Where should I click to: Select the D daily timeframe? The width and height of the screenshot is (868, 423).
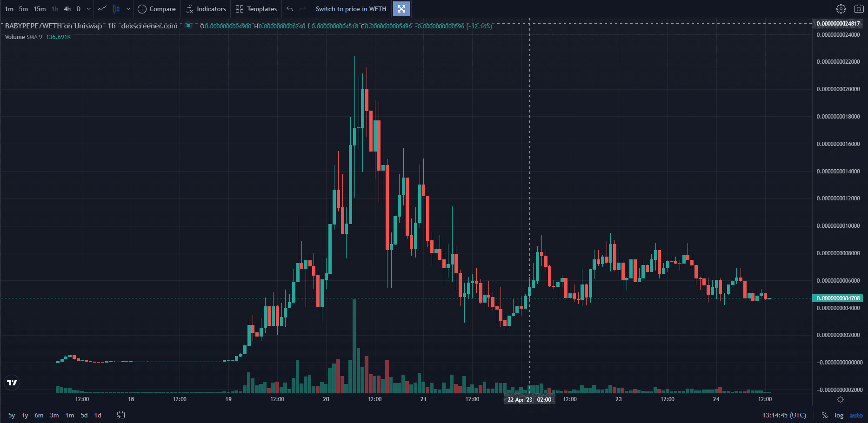79,9
